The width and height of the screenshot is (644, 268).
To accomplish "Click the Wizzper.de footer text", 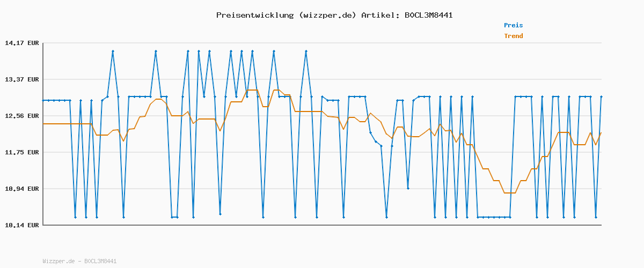I will pos(79,261).
